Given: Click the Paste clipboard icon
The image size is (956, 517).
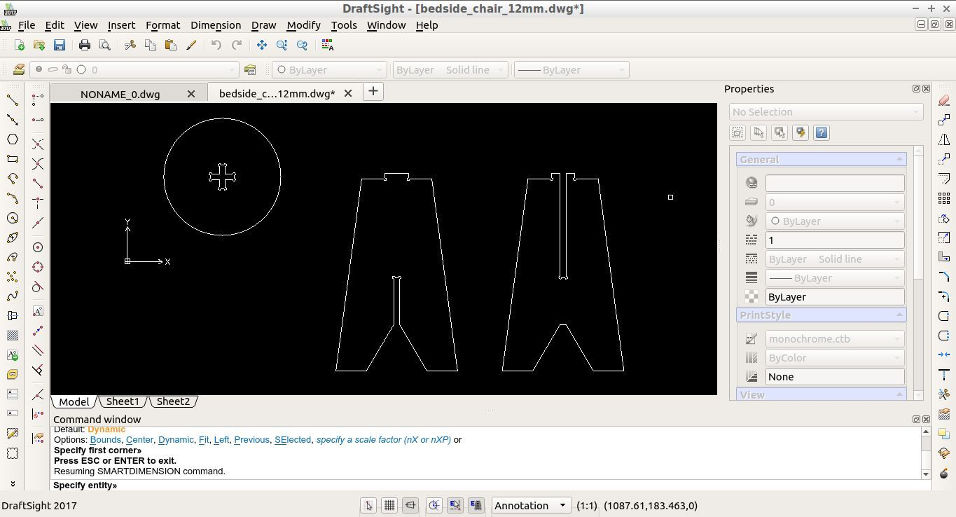Looking at the screenshot, I should click(x=171, y=45).
